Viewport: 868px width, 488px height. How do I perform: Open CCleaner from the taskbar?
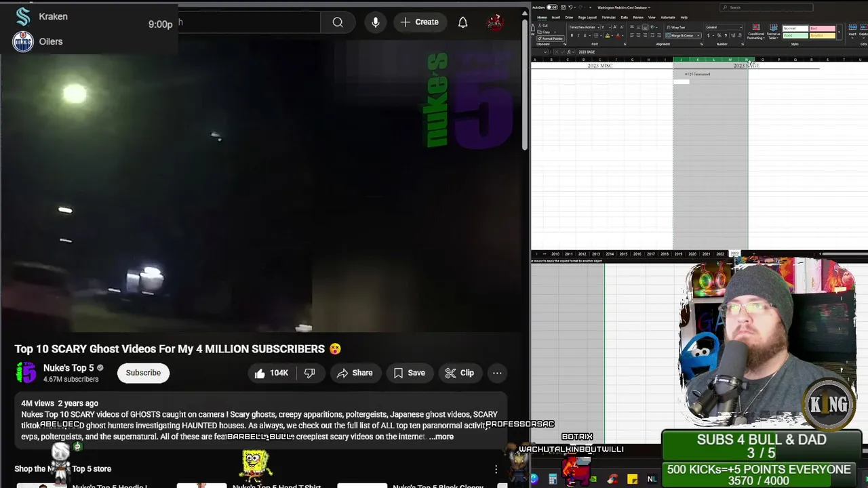tap(613, 479)
